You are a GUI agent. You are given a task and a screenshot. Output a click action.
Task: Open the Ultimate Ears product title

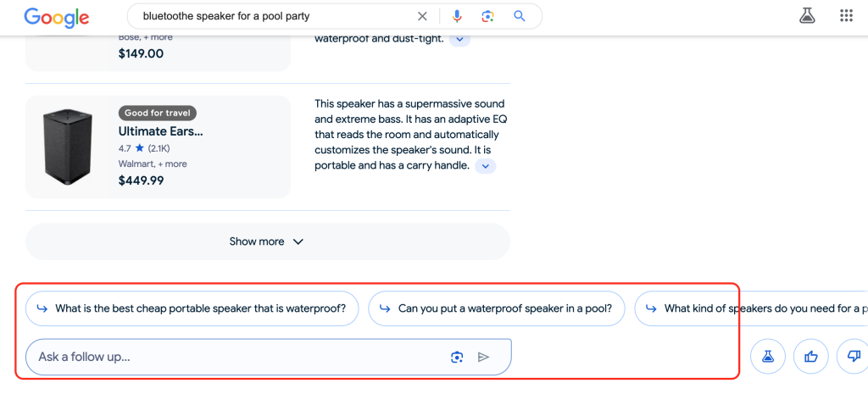pos(161,131)
